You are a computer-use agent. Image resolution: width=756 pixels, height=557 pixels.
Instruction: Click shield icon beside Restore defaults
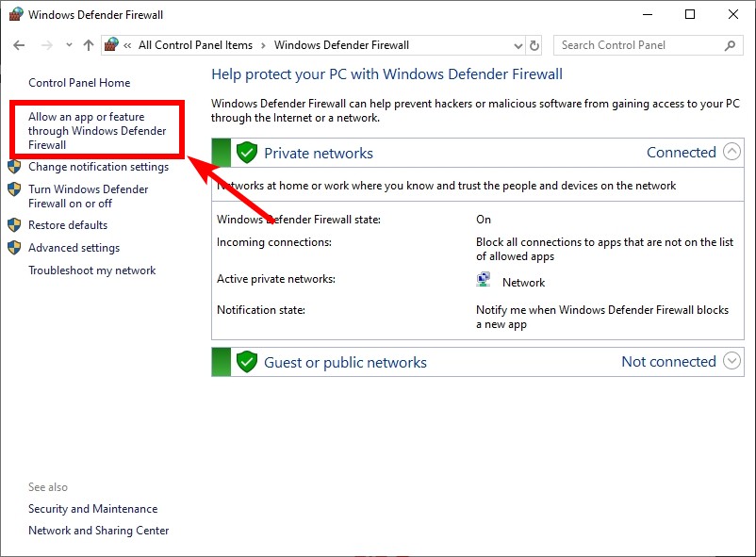[x=14, y=224]
